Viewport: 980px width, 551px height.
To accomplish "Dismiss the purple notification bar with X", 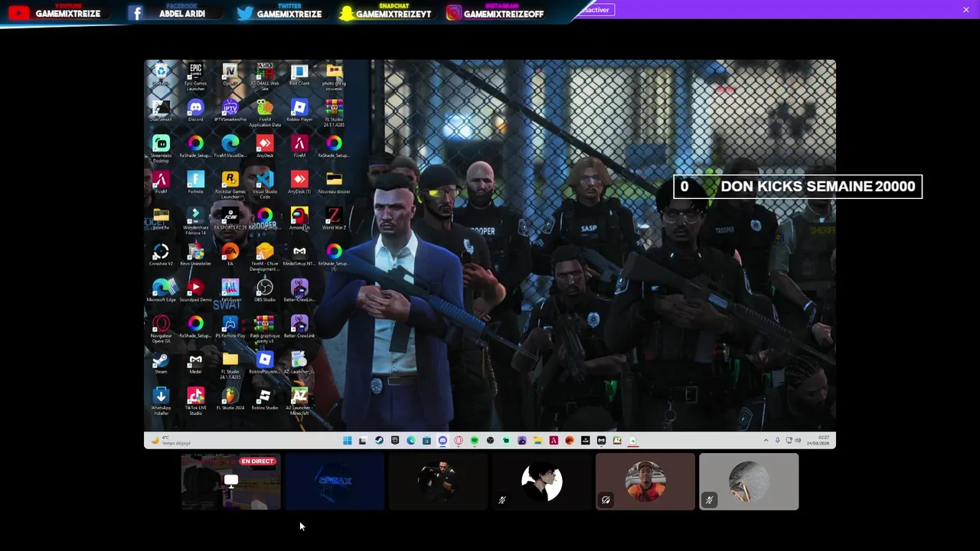I will pyautogui.click(x=966, y=9).
